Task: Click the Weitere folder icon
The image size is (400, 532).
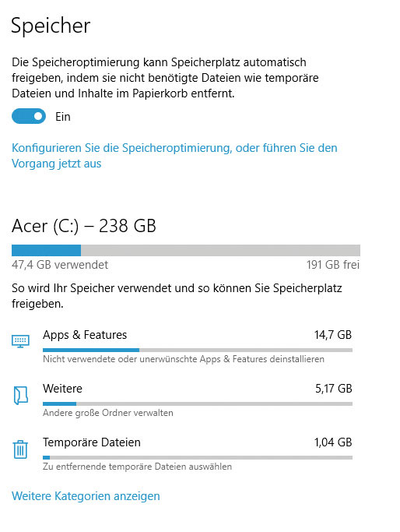Action: [21, 395]
